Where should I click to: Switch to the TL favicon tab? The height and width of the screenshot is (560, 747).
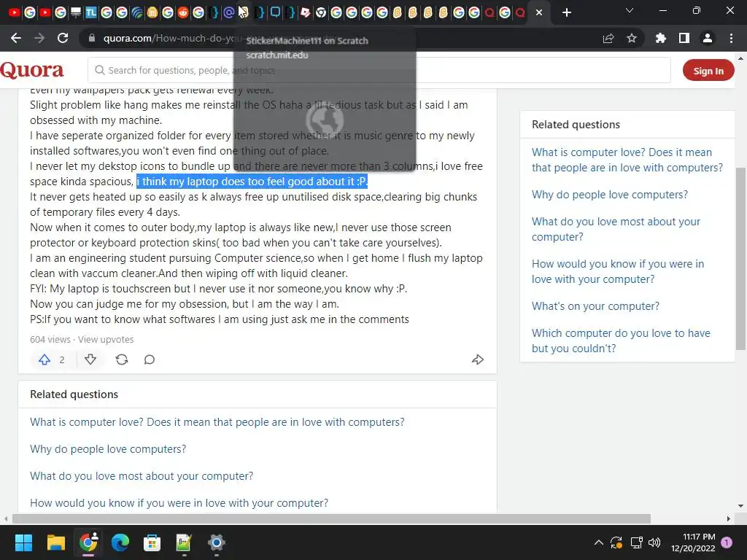pos(91,13)
